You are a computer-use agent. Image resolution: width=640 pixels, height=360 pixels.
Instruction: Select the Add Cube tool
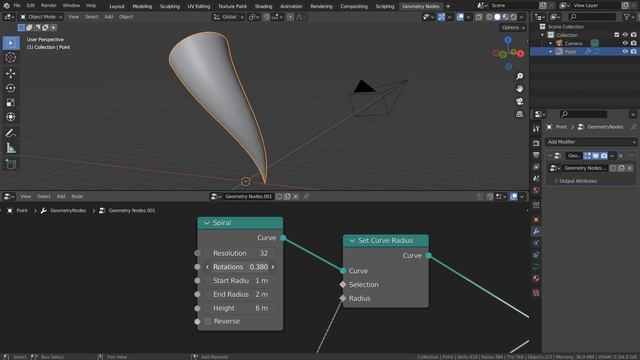(11, 164)
